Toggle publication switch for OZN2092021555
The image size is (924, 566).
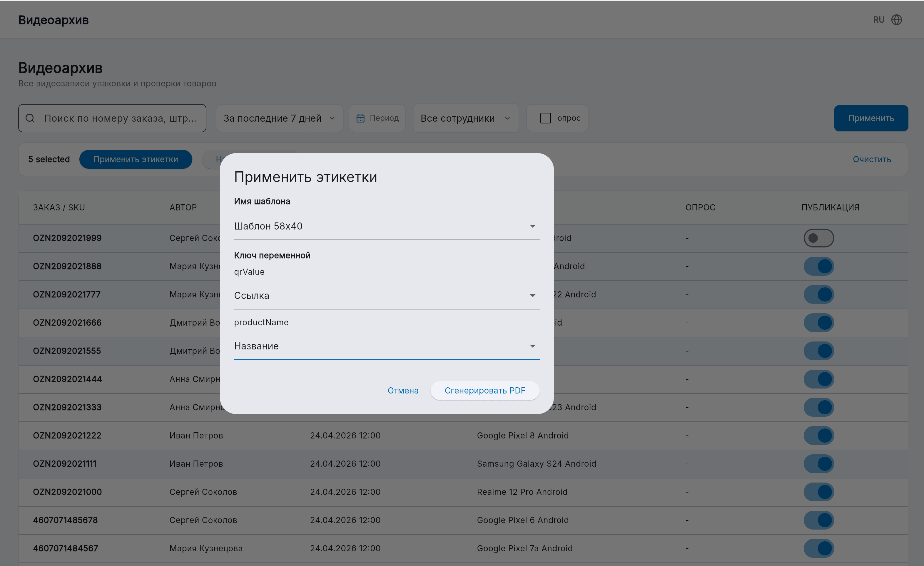tap(819, 351)
